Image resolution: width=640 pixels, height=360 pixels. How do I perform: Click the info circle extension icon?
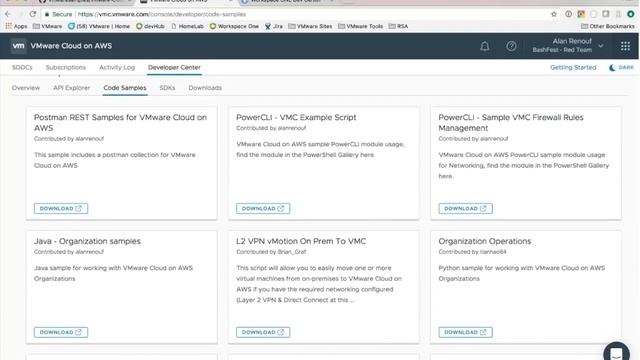pos(568,14)
